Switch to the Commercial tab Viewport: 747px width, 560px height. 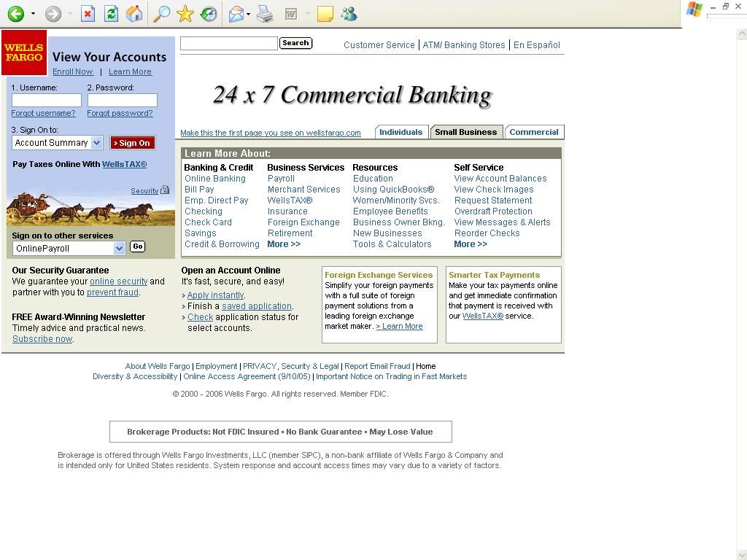click(x=533, y=132)
